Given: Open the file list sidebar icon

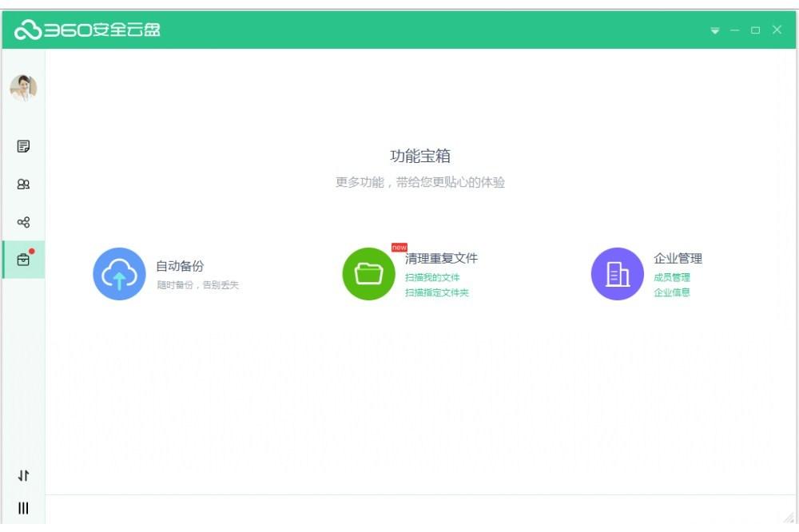Looking at the screenshot, I should click(23, 146).
